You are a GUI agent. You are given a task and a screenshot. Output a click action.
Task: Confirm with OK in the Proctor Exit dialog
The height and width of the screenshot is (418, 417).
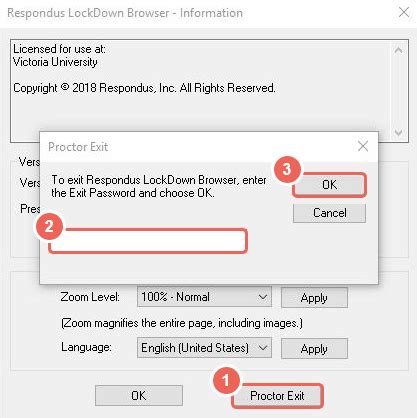329,185
